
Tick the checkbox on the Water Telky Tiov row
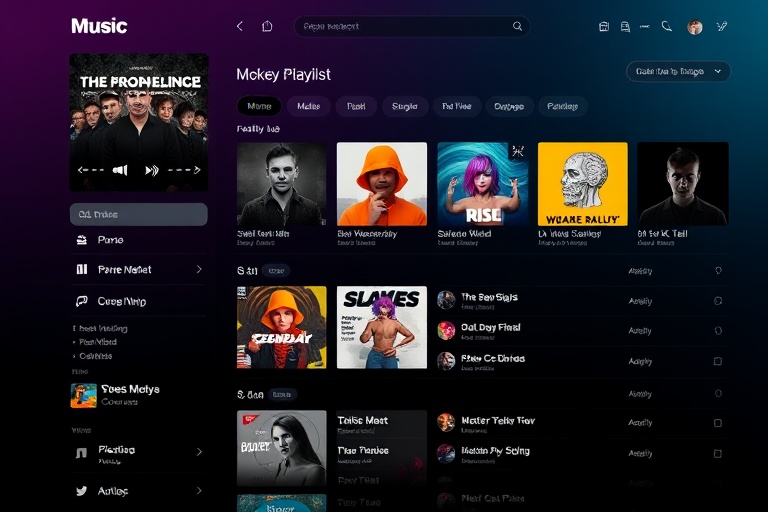click(x=717, y=423)
